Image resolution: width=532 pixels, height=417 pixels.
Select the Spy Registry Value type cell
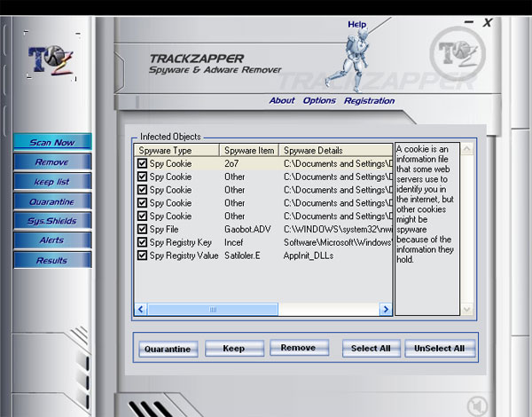point(184,256)
